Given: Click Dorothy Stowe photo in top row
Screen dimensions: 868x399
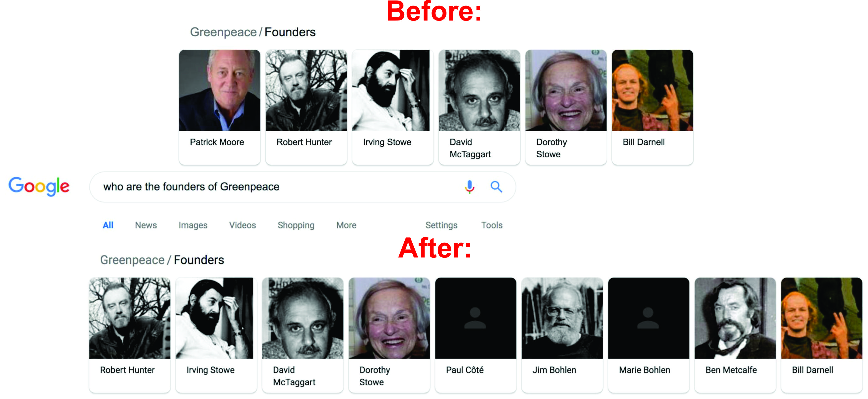Looking at the screenshot, I should pos(566,90).
